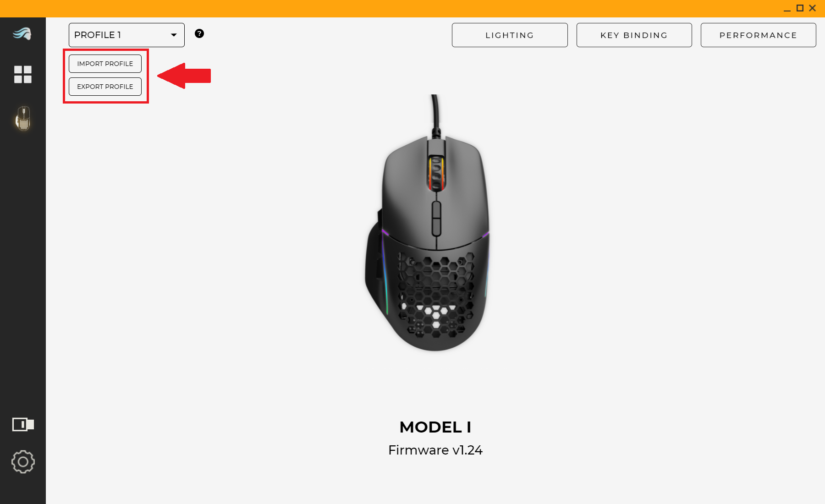Viewport: 825px width, 504px height.
Task: Switch to the LIGHTING tab
Action: tap(510, 35)
